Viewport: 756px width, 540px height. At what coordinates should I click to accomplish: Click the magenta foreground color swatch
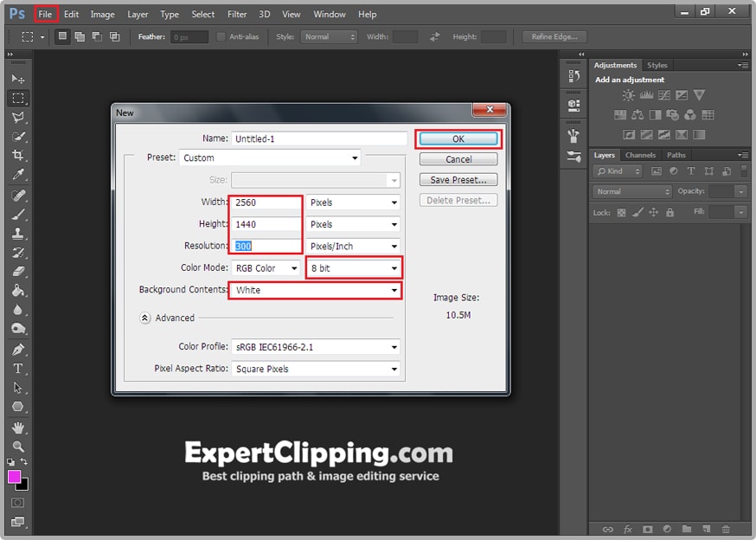pos(15,477)
